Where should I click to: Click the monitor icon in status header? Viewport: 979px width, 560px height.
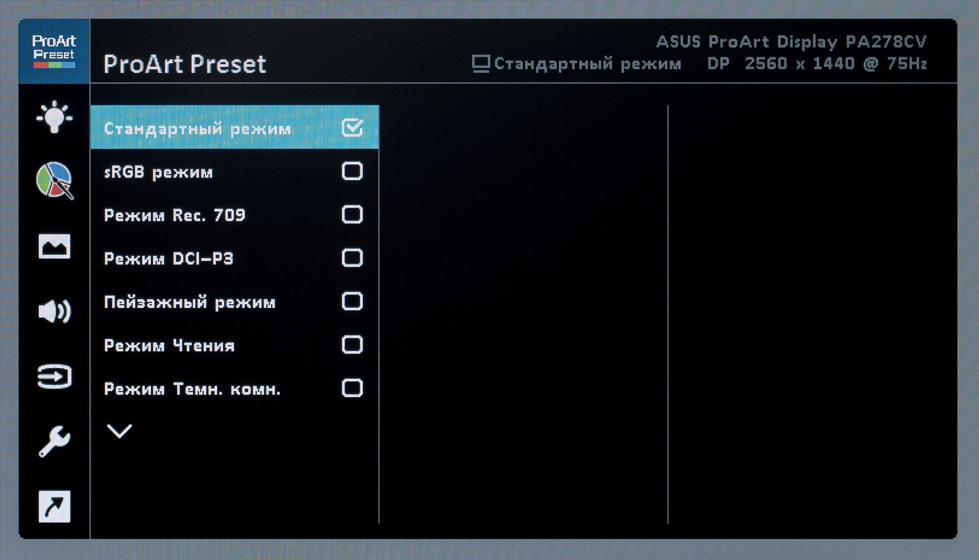[x=481, y=64]
